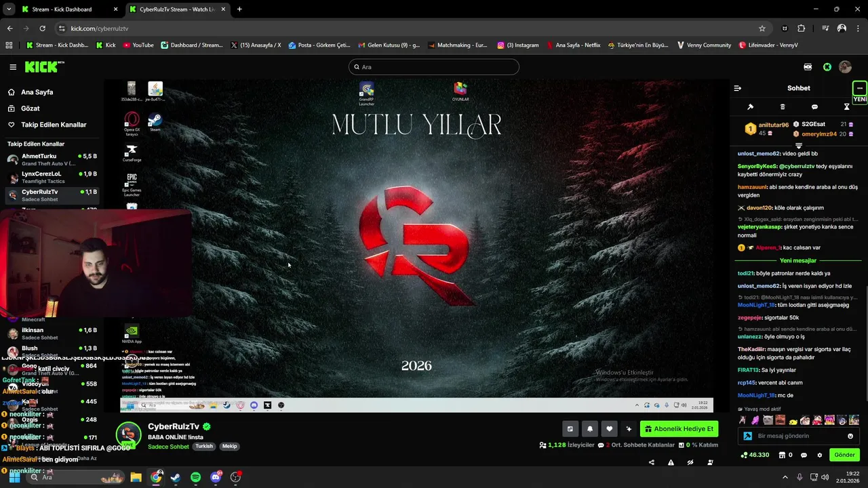
Task: Report the stream with the warning icon
Action: (671, 462)
